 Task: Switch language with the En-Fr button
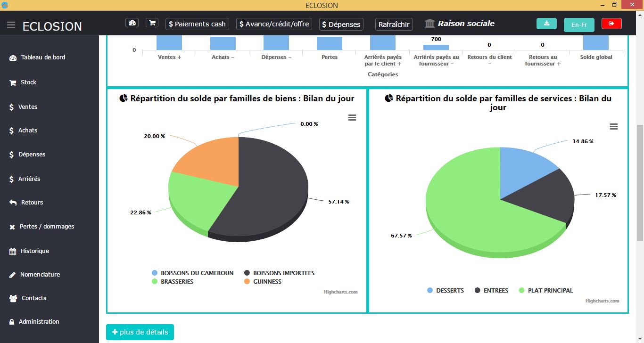[x=579, y=24]
